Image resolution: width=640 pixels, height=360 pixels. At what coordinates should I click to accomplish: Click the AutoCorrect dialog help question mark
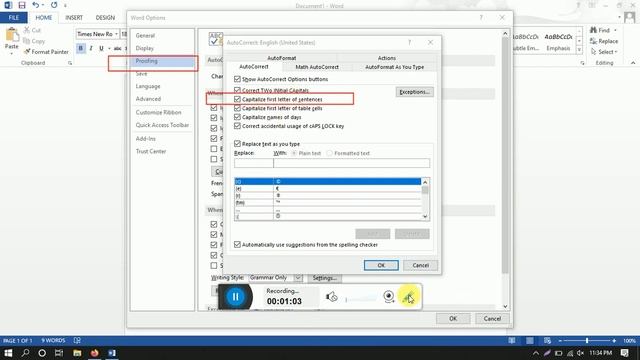tap(409, 42)
